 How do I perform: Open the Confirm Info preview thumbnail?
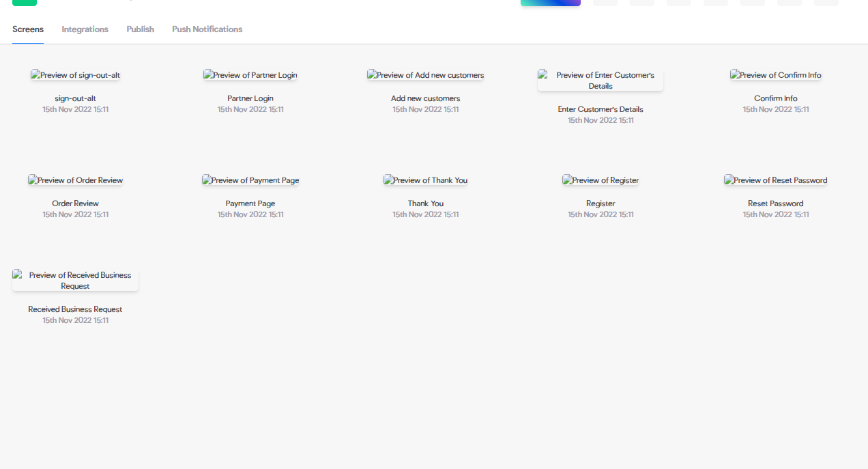776,75
